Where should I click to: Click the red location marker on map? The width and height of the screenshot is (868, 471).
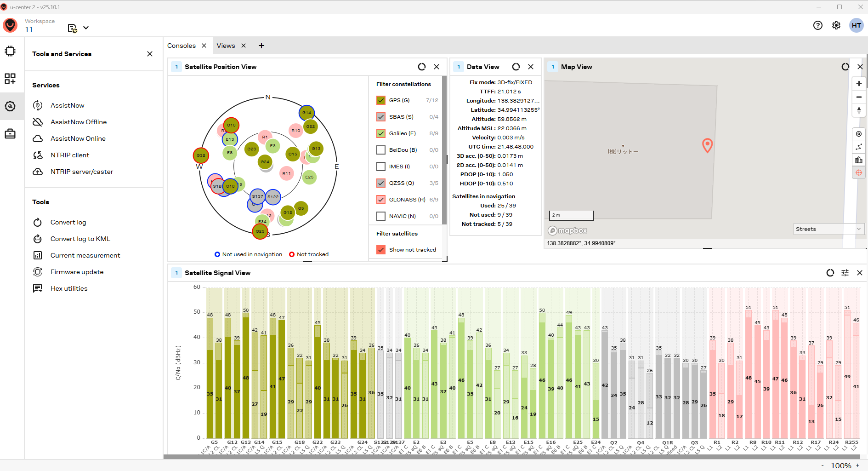707,145
